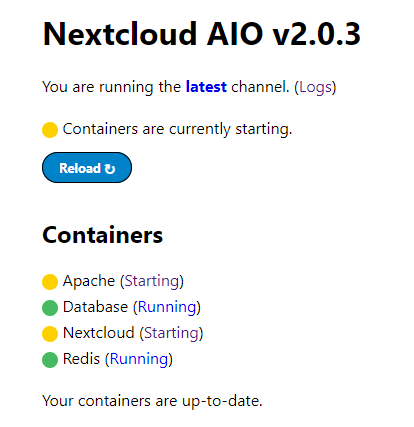The image size is (414, 427).
Task: Click the 'Nextcloud AIO v2.0.3' page heading
Action: (x=202, y=34)
